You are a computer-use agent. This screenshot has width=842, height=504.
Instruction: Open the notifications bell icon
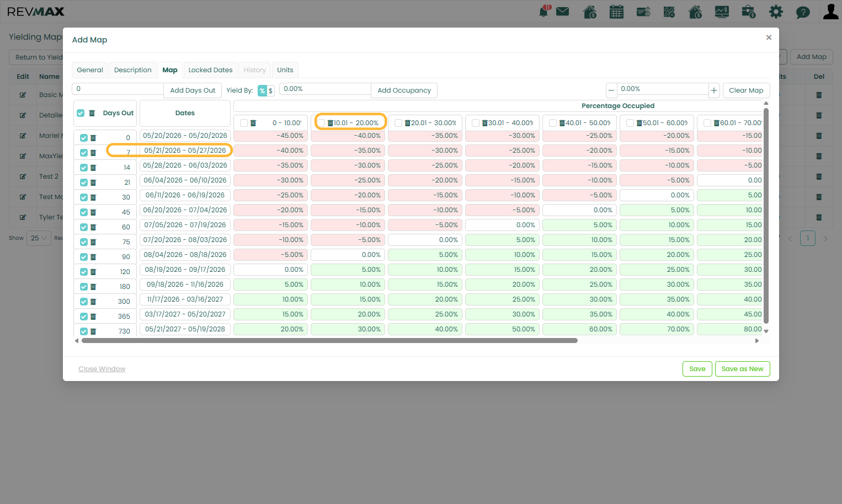pos(544,12)
